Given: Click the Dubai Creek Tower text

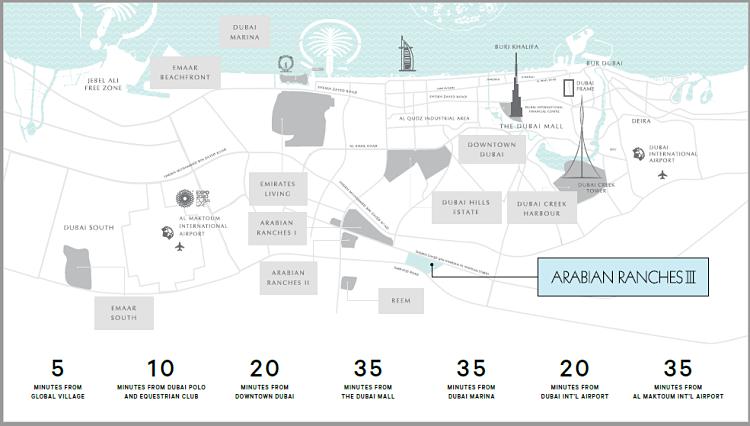Looking at the screenshot, I should (x=596, y=187).
